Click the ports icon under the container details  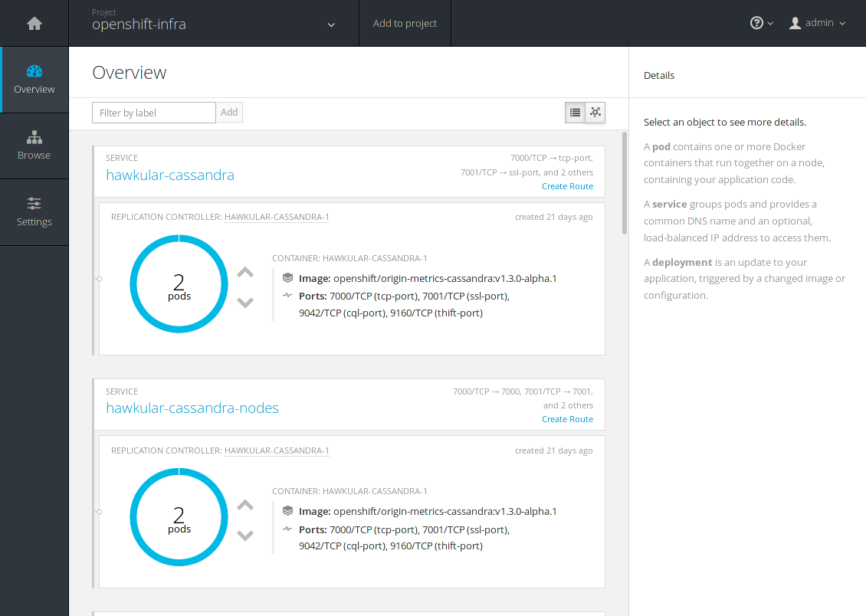tap(287, 294)
